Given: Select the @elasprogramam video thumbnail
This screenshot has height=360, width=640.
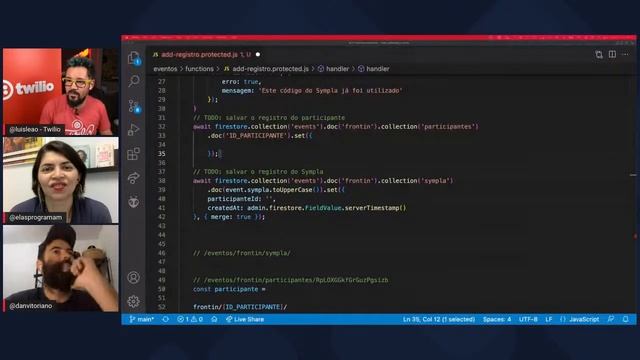Looking at the screenshot, I should (61, 180).
